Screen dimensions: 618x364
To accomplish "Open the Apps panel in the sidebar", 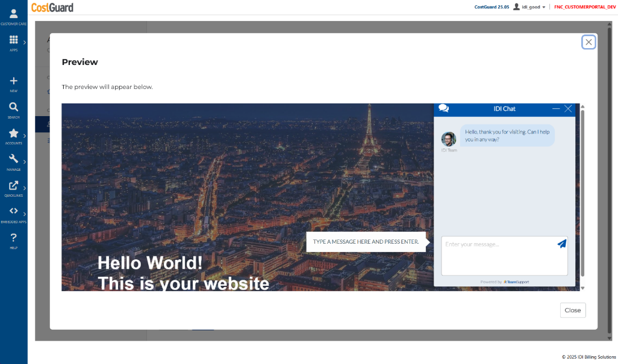I will tap(13, 41).
